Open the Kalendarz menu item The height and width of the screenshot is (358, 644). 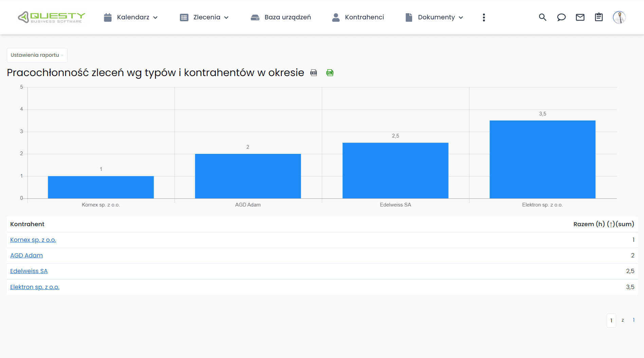click(x=133, y=17)
